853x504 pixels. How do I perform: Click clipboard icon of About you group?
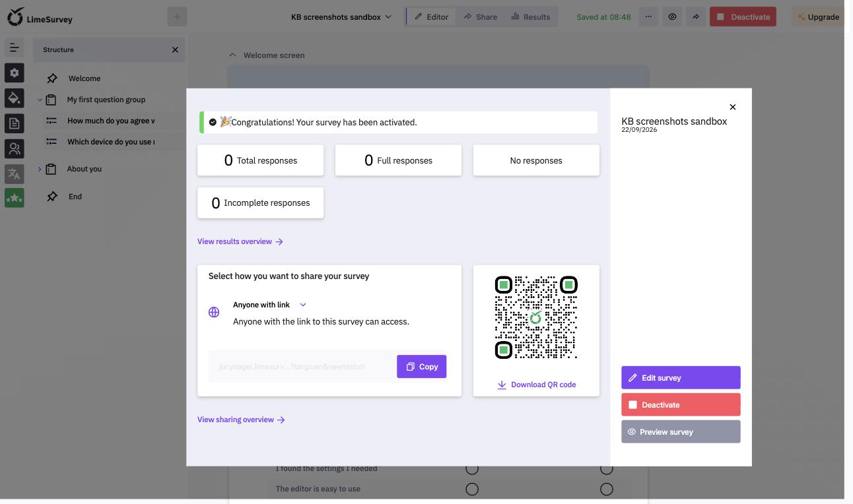(x=51, y=169)
